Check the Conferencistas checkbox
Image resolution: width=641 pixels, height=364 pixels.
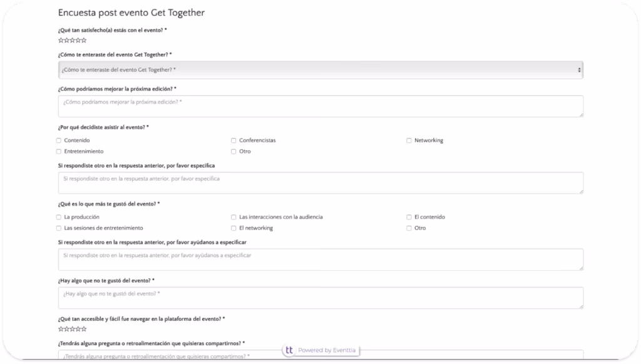(x=233, y=141)
